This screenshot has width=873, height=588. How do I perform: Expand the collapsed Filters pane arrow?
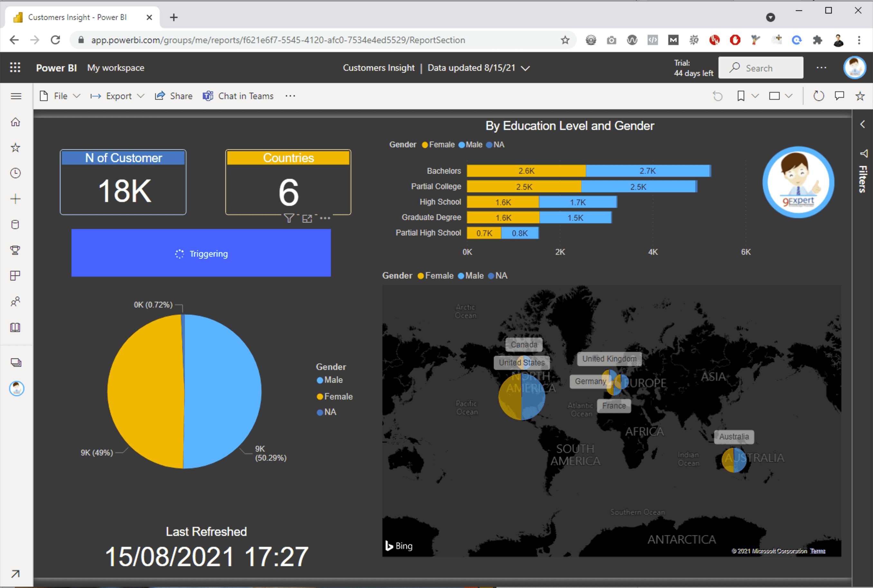tap(862, 124)
